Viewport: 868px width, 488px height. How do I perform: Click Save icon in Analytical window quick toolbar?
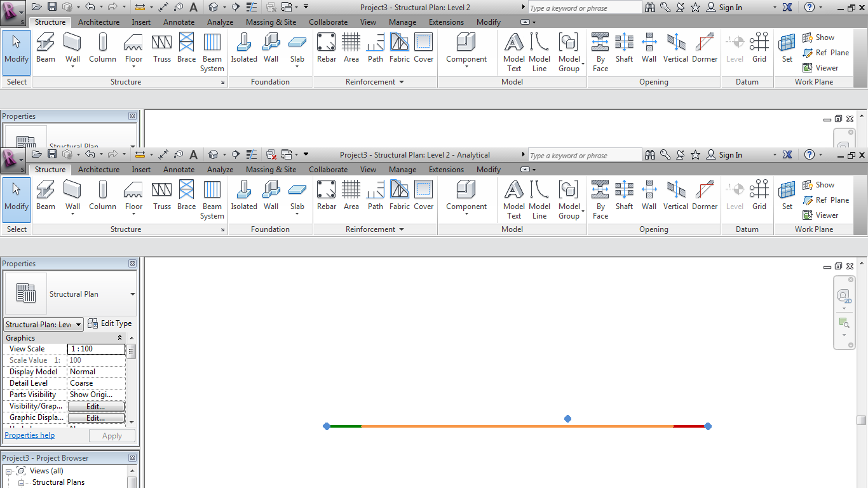pyautogui.click(x=52, y=154)
